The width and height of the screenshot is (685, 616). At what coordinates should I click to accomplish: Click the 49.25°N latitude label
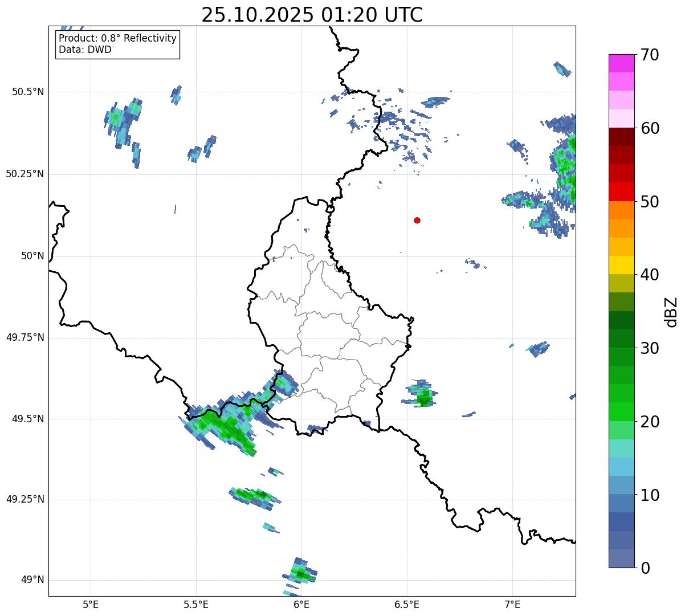25,499
